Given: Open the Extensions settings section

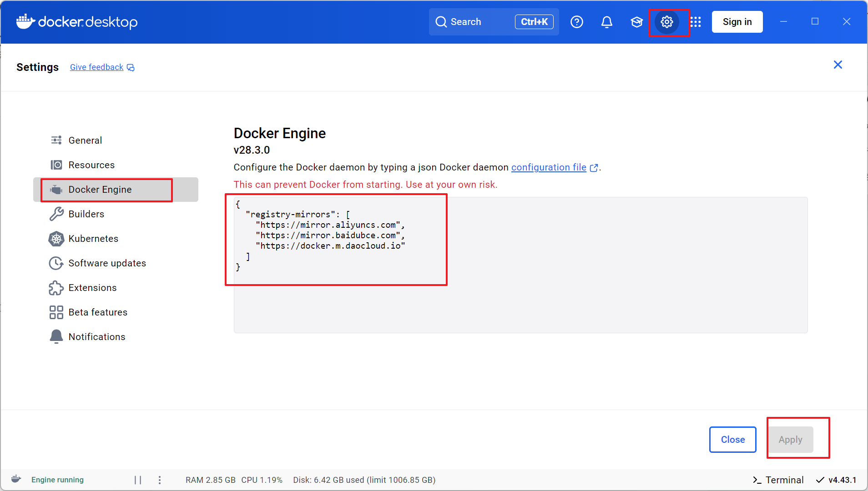Looking at the screenshot, I should tap(116, 288).
